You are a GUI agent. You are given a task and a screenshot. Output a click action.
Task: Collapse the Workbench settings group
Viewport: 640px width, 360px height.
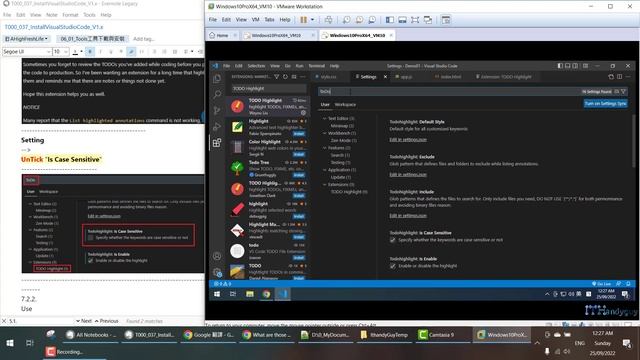coord(324,133)
